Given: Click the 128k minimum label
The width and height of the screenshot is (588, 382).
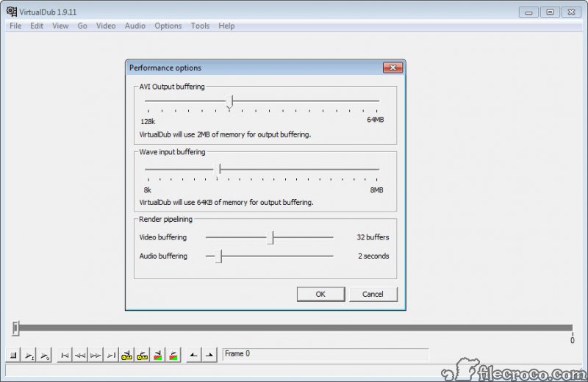Looking at the screenshot, I should [148, 121].
